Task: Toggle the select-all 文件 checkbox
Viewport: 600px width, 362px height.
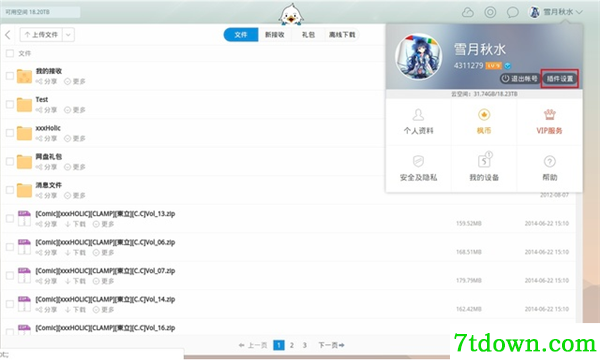Action: (10, 54)
